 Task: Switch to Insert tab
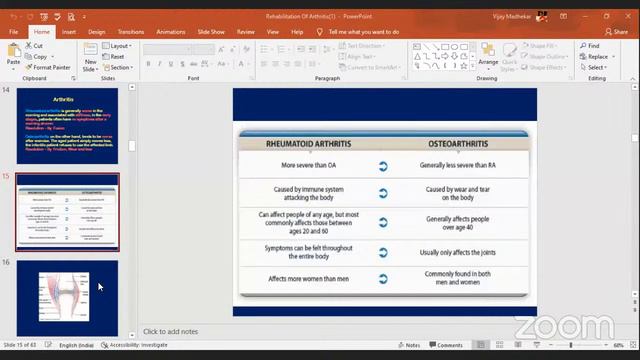[69, 32]
